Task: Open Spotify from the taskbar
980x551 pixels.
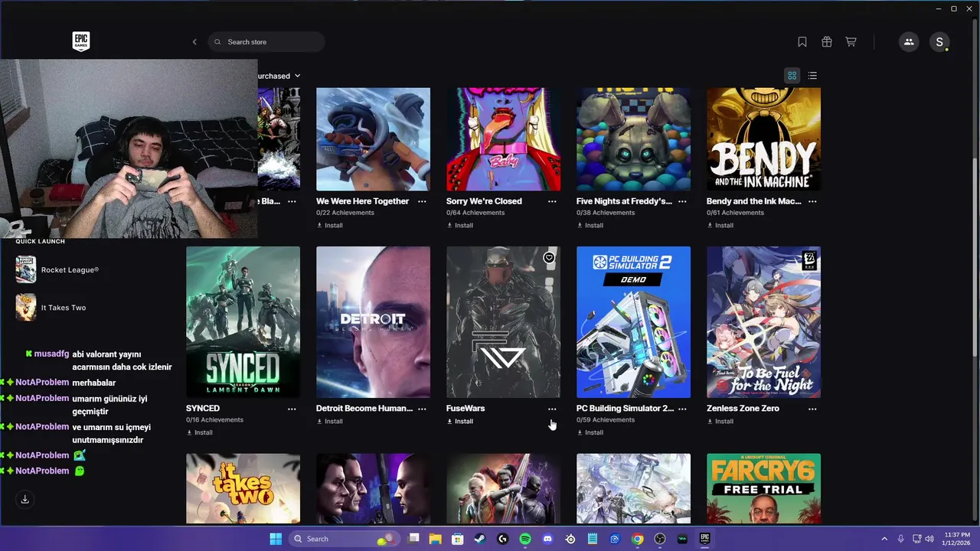Action: pyautogui.click(x=525, y=539)
